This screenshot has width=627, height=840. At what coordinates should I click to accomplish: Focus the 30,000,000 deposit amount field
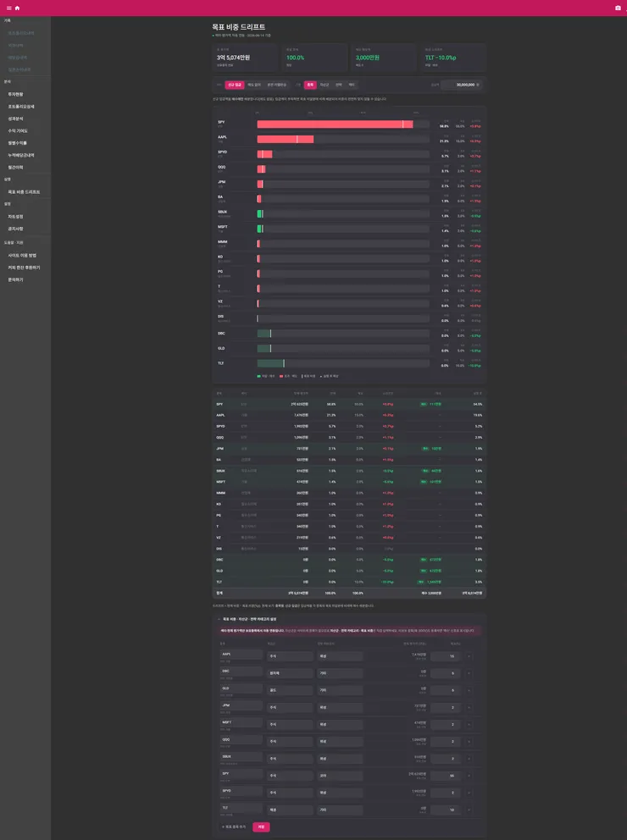point(461,85)
